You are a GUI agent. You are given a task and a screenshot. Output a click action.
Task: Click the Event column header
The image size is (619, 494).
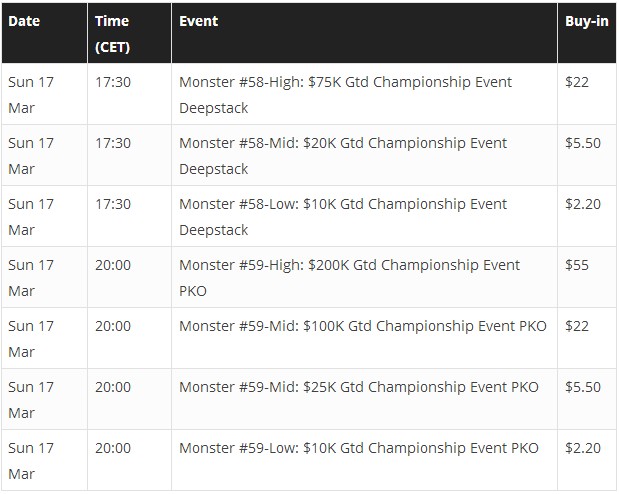(x=199, y=21)
